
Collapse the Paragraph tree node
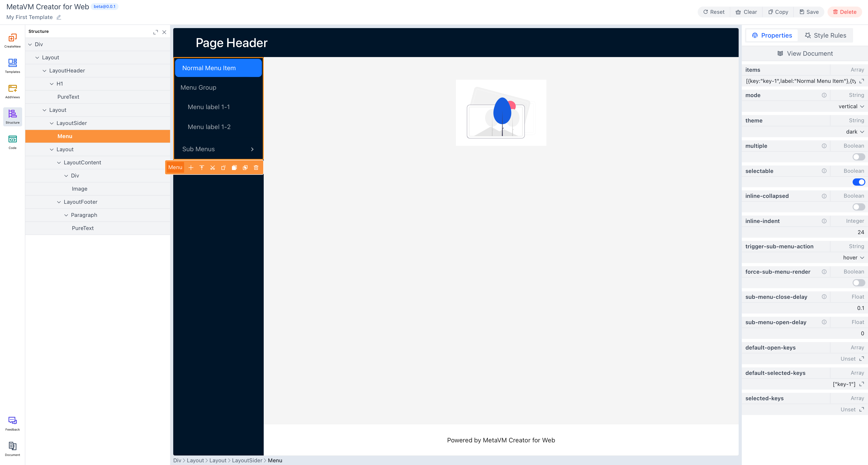pyautogui.click(x=66, y=215)
